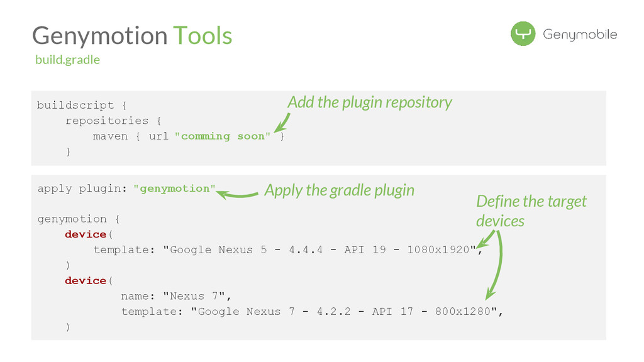The height and width of the screenshot is (362, 644).
Task: Click the name: "Nexus 7" line
Action: (176, 296)
